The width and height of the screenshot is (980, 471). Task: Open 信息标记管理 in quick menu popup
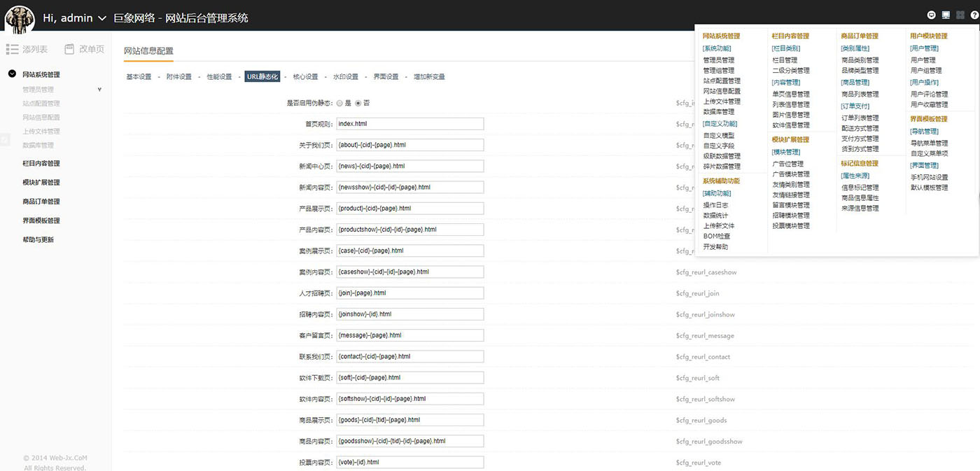pyautogui.click(x=860, y=188)
